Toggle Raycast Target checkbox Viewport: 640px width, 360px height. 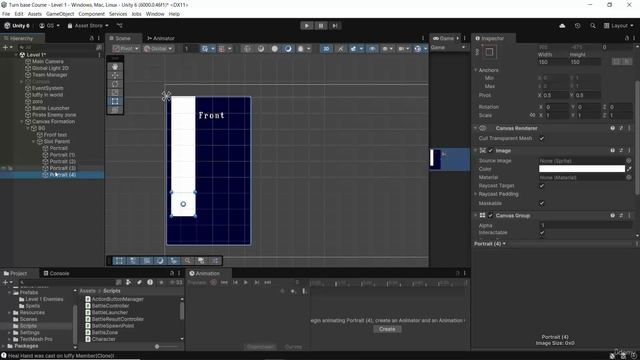coord(542,186)
